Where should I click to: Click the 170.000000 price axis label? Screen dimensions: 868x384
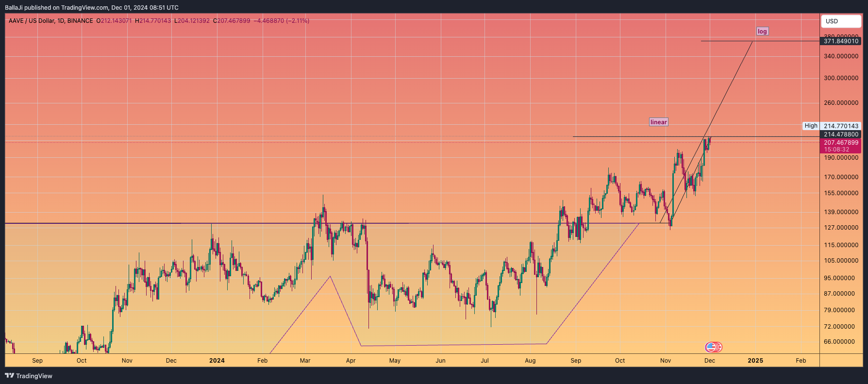coord(841,177)
